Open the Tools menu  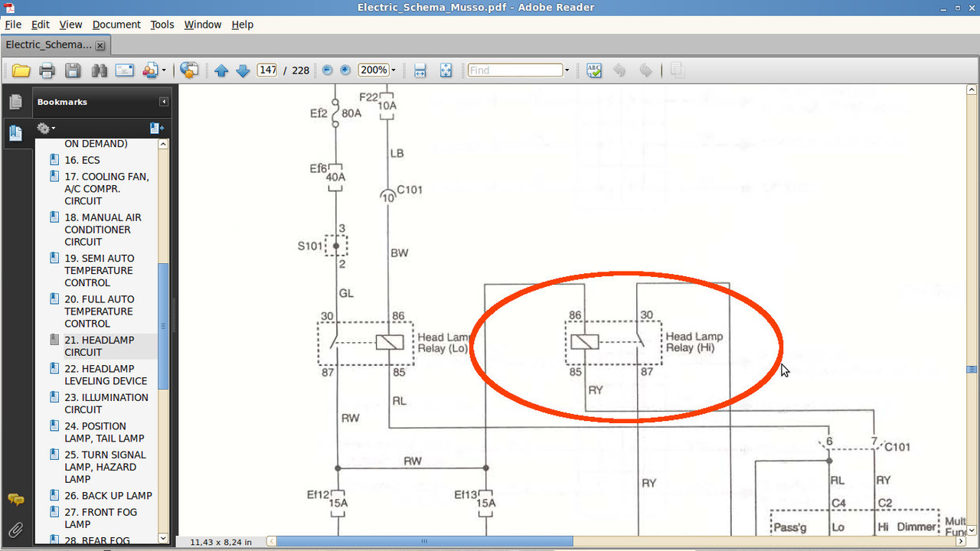click(x=162, y=24)
